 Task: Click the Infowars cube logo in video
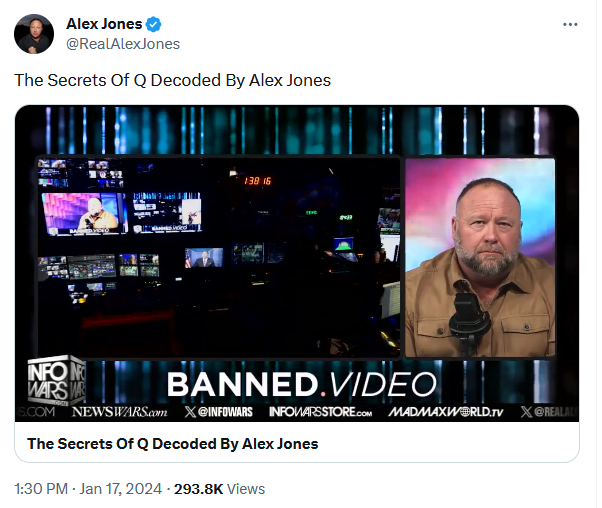click(x=56, y=379)
